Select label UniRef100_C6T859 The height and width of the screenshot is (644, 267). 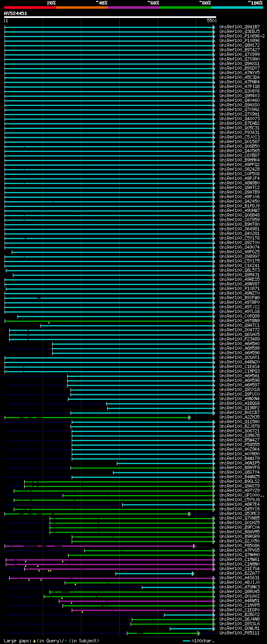[239, 220]
